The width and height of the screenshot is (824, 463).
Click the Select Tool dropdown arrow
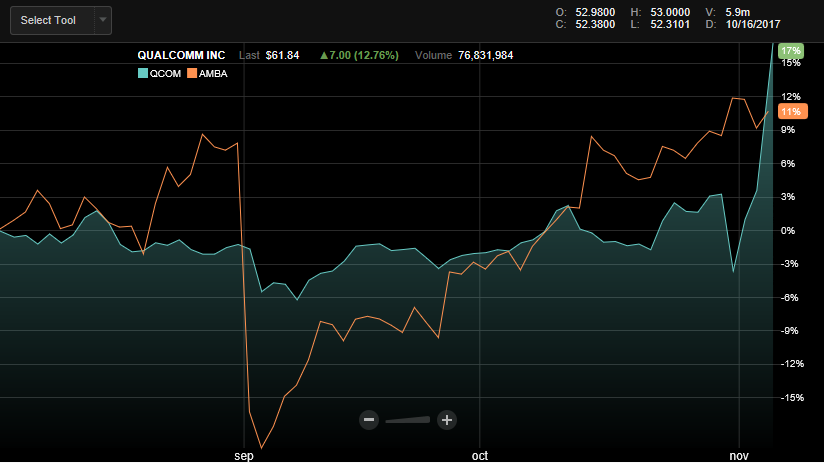103,20
